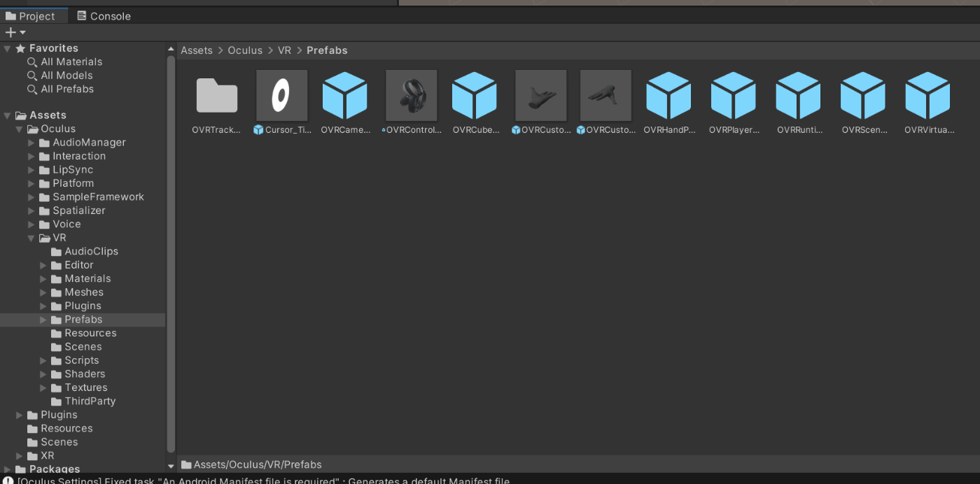The width and height of the screenshot is (980, 484).
Task: Select the ThirdParty folder in the tree
Action: point(83,401)
